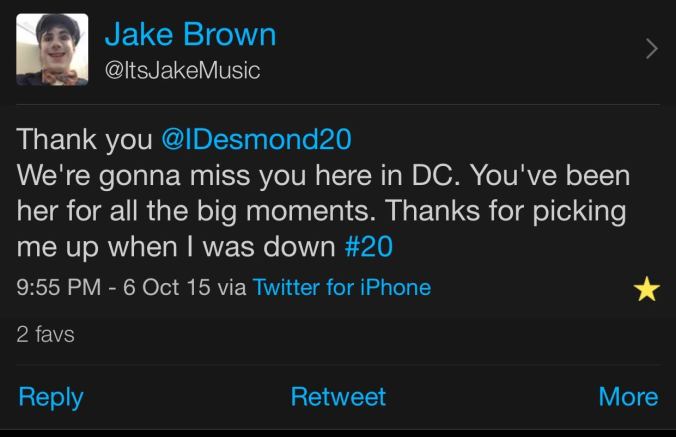676x437 pixels.
Task: Reply to Jake Brown's tweet
Action: click(50, 397)
